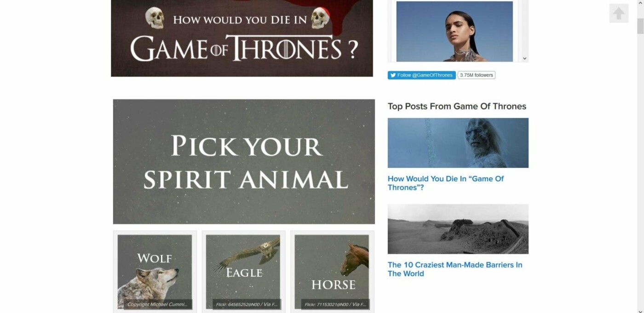Click the 'How Would You Die' quiz banner
The width and height of the screenshot is (644, 313).
point(242,38)
